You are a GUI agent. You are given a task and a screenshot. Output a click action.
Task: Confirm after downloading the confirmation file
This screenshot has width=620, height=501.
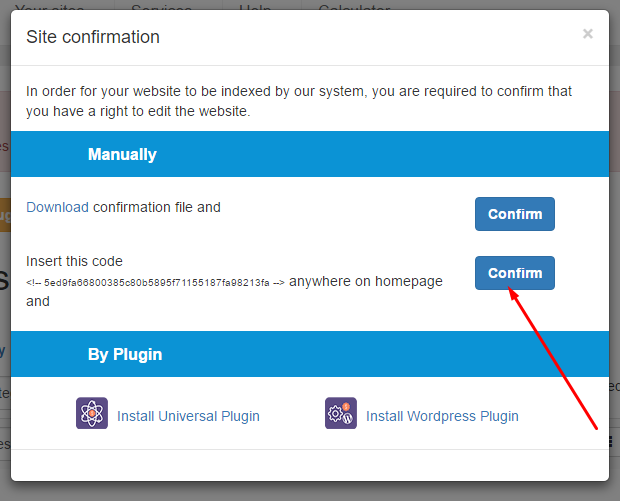(515, 214)
